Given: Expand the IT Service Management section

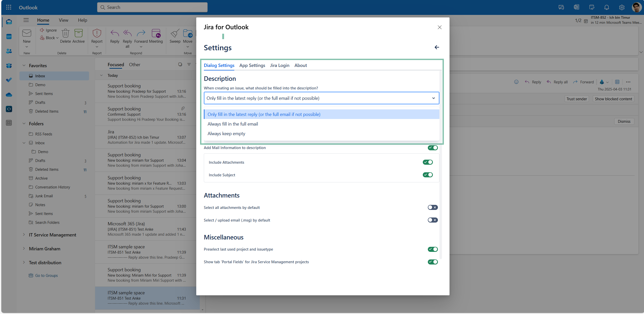Looking at the screenshot, I should (x=24, y=235).
